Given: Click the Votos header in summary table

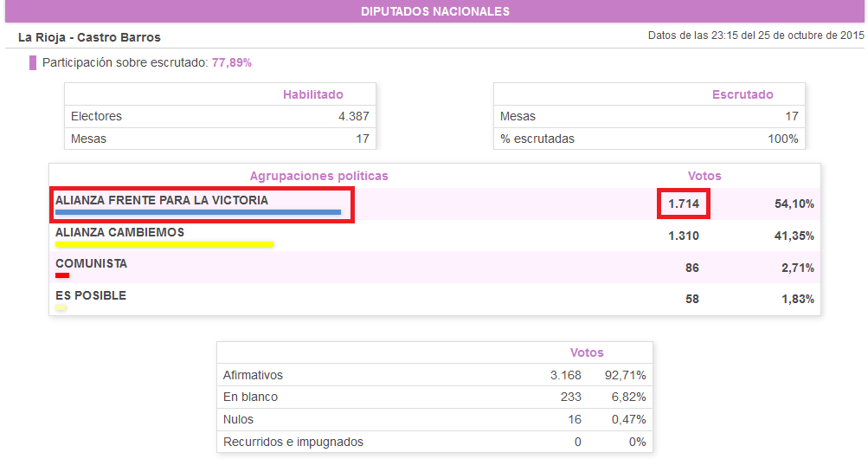Looking at the screenshot, I should click(587, 352).
